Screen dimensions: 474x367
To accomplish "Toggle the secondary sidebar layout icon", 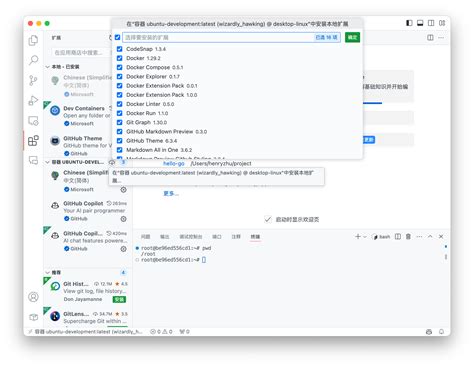I will tap(431, 23).
